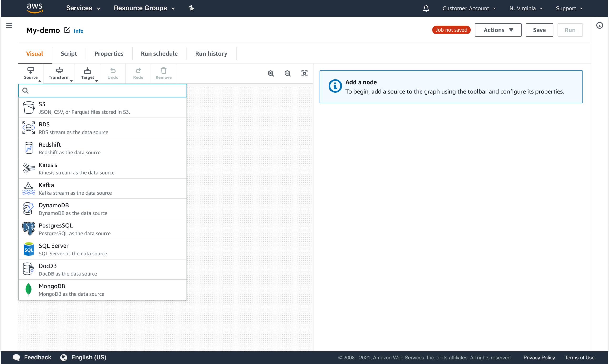Click the zoom out magnifier icon

click(x=288, y=73)
